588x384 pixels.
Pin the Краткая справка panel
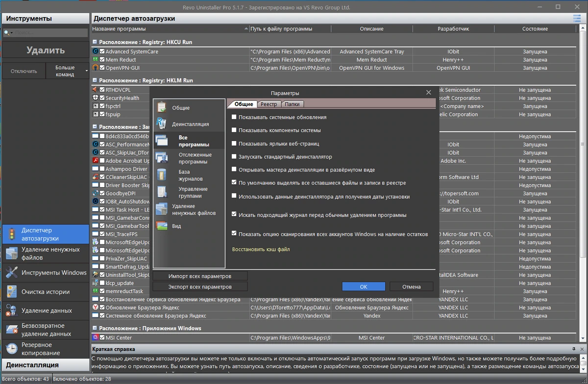coord(574,349)
